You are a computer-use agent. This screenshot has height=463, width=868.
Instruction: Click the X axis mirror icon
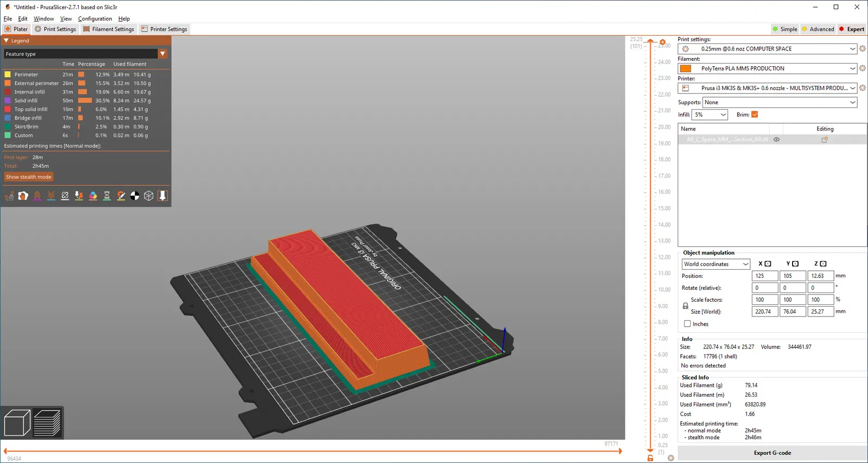pos(768,264)
